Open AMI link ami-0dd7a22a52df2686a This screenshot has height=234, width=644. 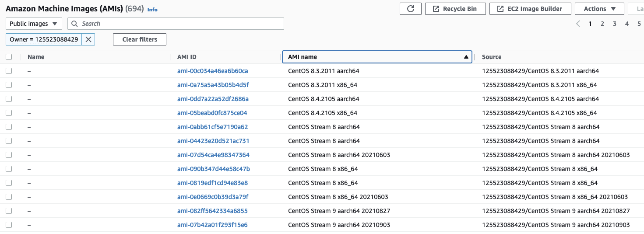(x=213, y=99)
